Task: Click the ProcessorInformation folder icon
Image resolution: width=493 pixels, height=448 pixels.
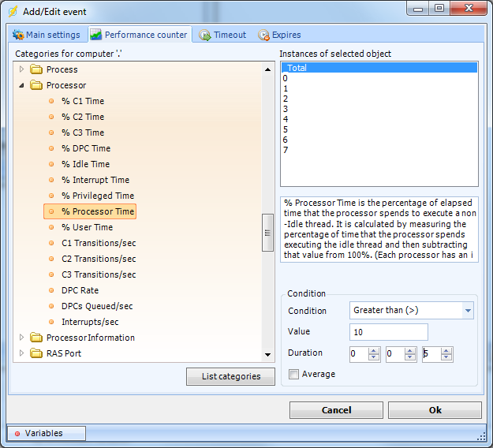Action: (36, 338)
